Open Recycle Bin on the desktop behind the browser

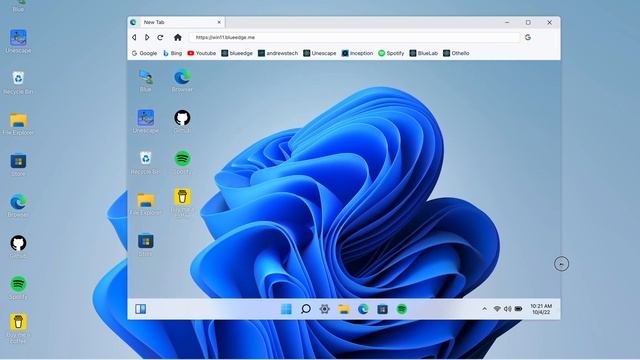pyautogui.click(x=18, y=82)
